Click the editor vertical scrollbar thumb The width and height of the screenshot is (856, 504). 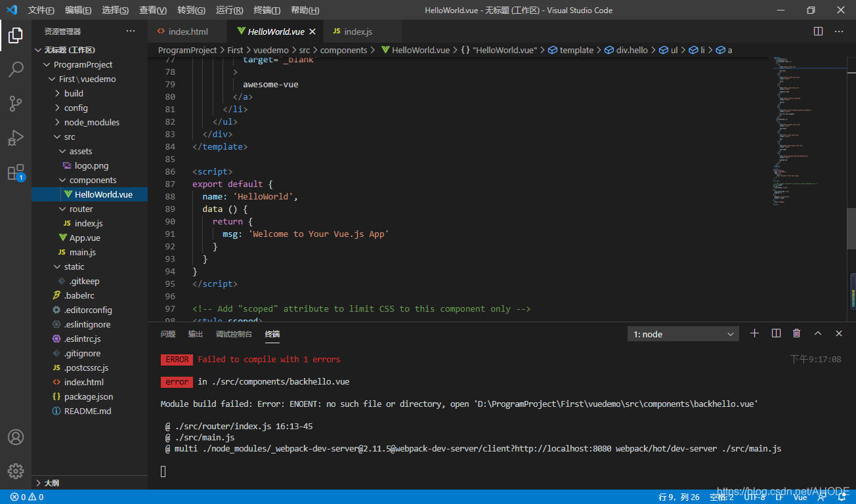click(x=851, y=230)
